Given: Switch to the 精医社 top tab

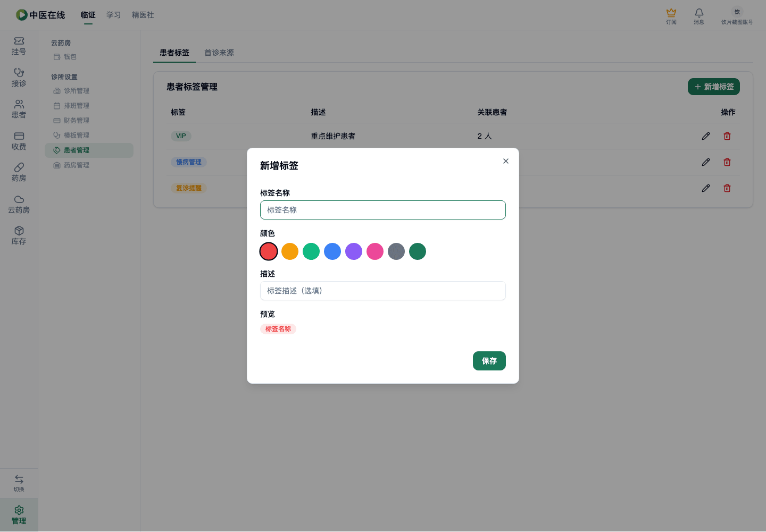Looking at the screenshot, I should point(143,15).
